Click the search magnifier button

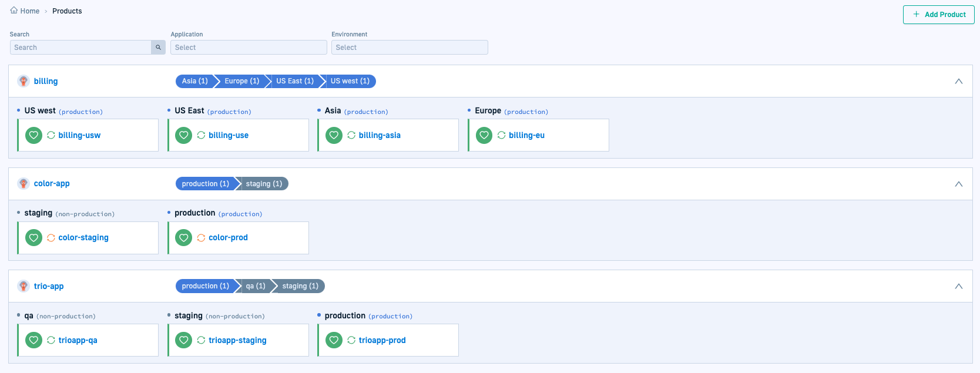tap(158, 48)
